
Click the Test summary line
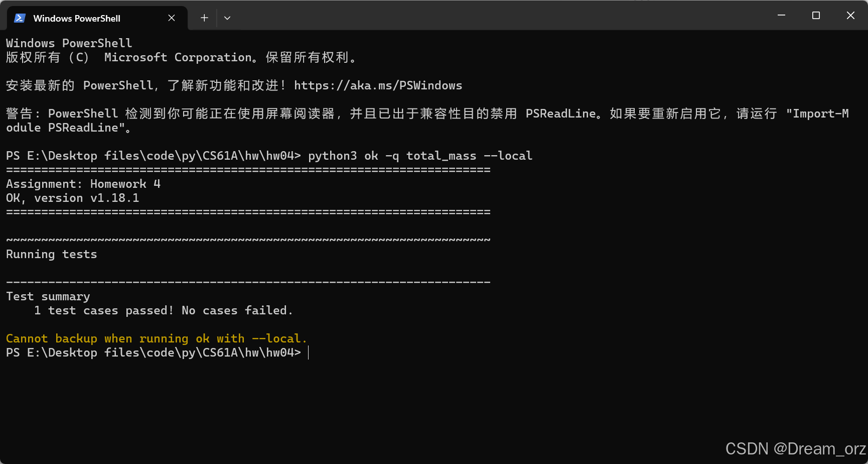tap(48, 296)
